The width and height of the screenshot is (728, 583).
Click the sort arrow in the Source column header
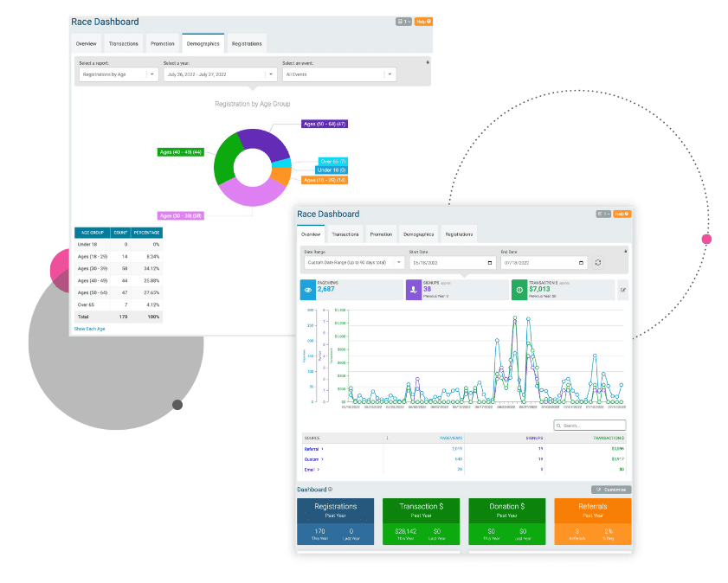tap(387, 438)
